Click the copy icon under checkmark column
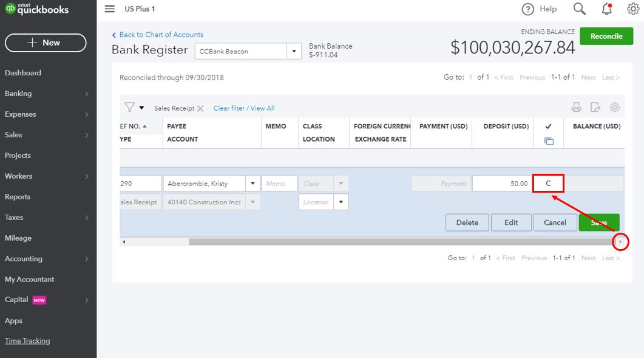Image resolution: width=644 pixels, height=358 pixels. (x=549, y=141)
